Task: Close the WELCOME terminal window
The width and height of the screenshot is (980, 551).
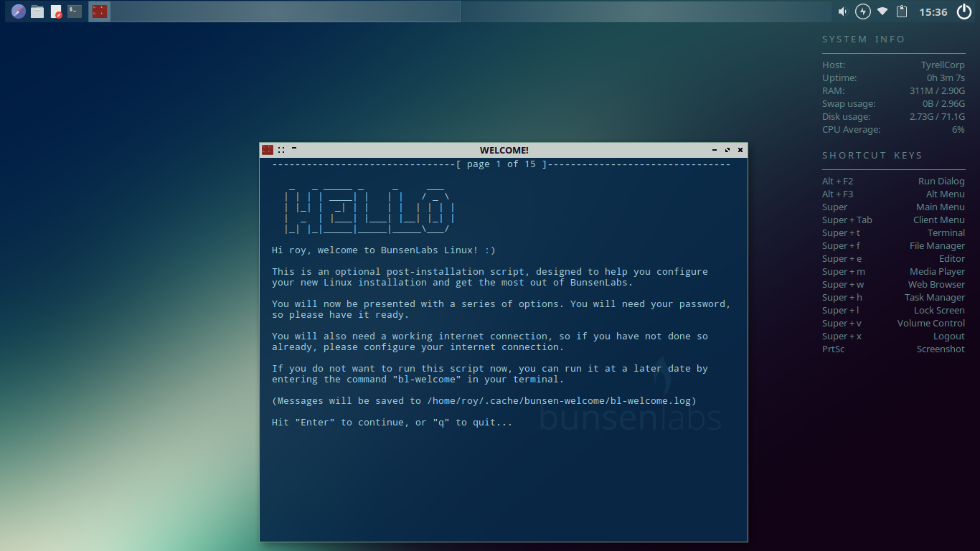Action: click(x=740, y=150)
